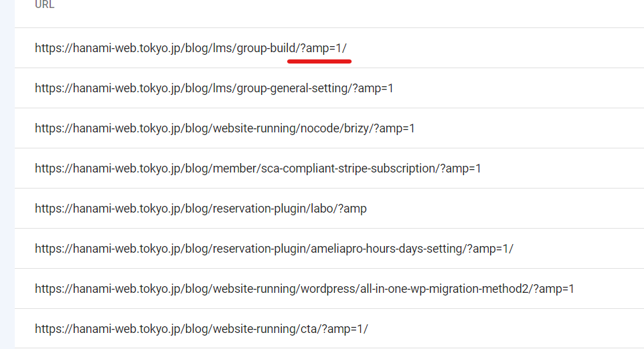Screen dimensions: 644x349
Task: Click the light blue strip at left edge
Action: click(7, 174)
